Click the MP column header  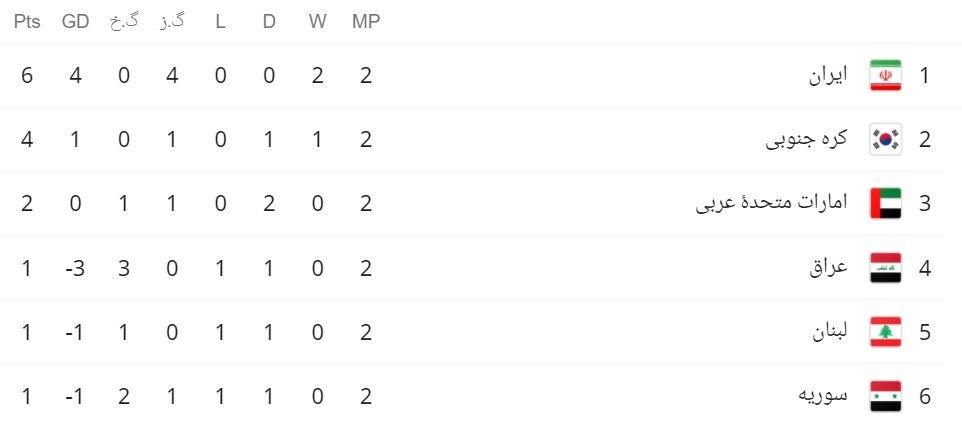point(366,21)
